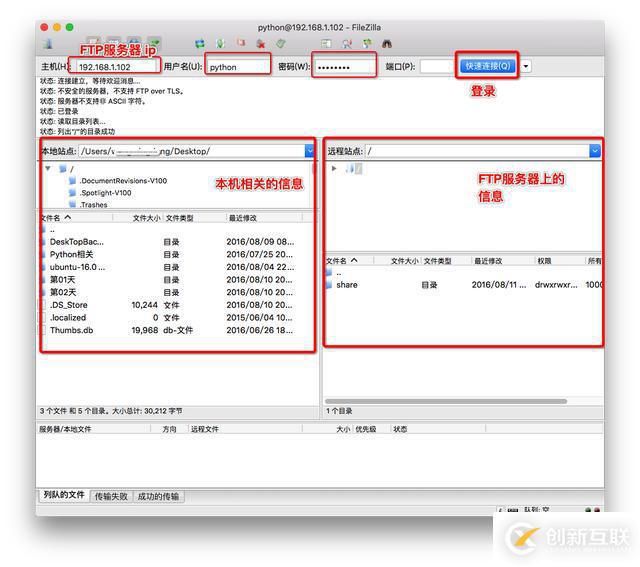Click the 主机 host input field

117,67
